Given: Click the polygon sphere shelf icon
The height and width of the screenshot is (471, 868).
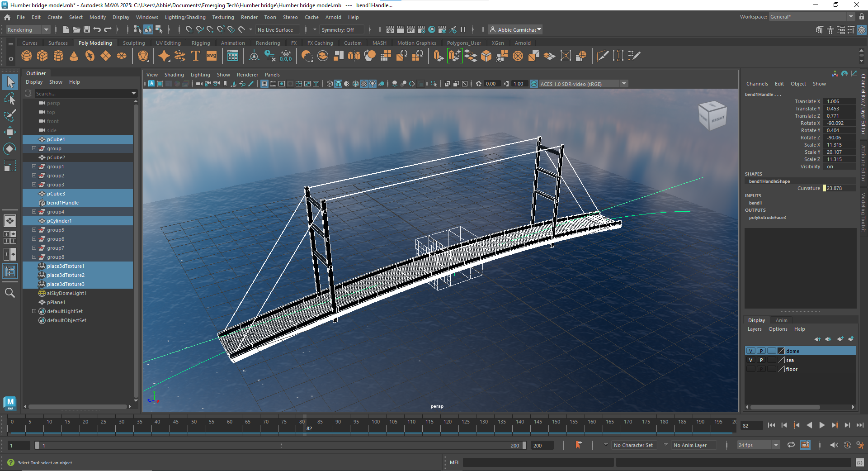Looking at the screenshot, I should 27,56.
